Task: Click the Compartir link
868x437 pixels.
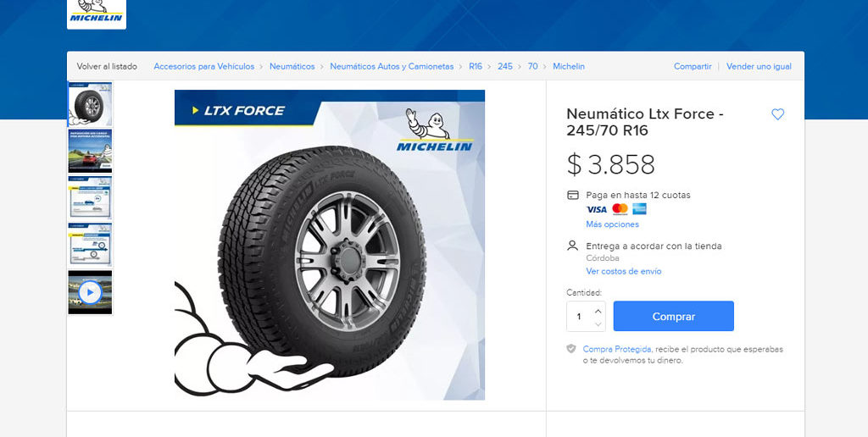Action: click(693, 66)
